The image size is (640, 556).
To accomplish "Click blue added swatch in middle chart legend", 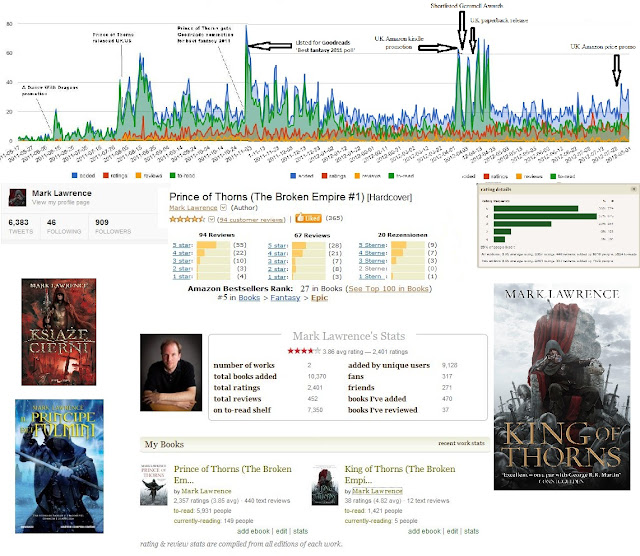I will point(293,176).
